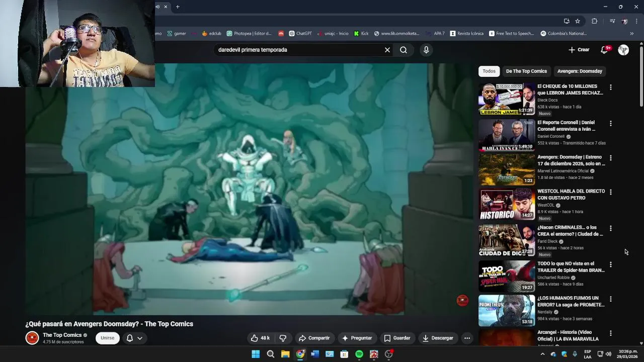
Task: Open the YouTube account avatar menu
Action: tap(623, 50)
